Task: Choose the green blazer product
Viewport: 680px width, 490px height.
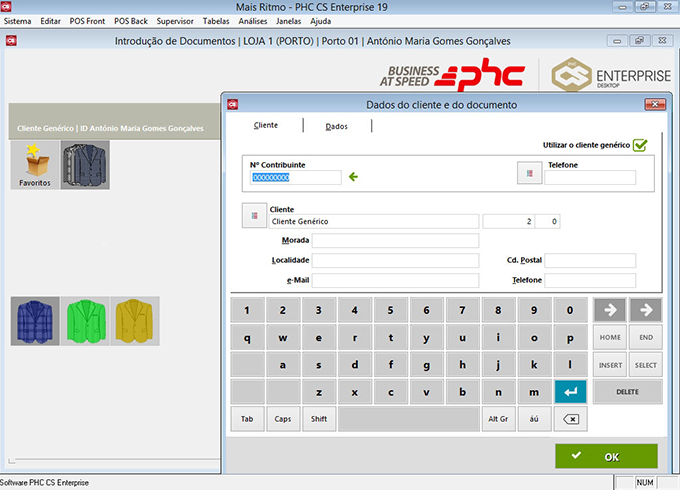Action: 85,321
